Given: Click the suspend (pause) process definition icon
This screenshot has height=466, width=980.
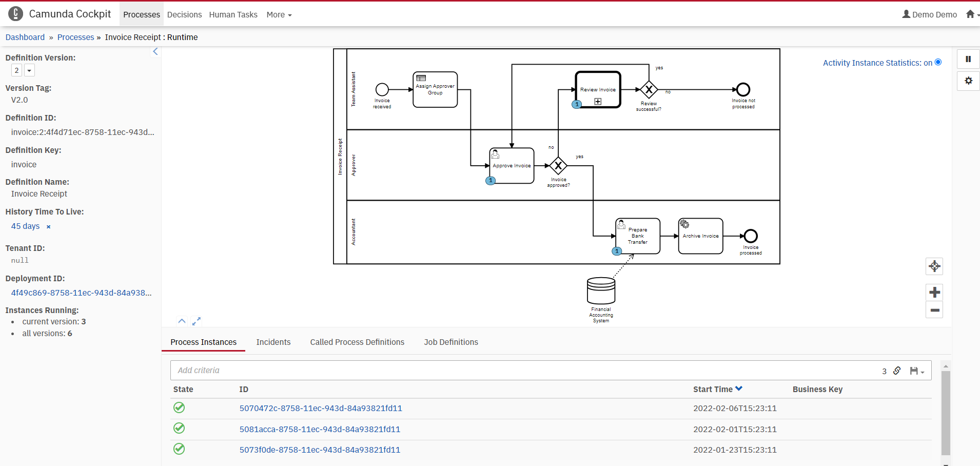Looking at the screenshot, I should click(x=968, y=59).
